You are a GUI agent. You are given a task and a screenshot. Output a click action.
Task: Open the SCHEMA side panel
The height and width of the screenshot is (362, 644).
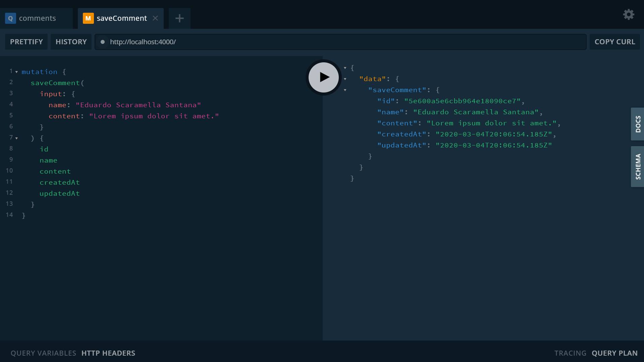[637, 167]
